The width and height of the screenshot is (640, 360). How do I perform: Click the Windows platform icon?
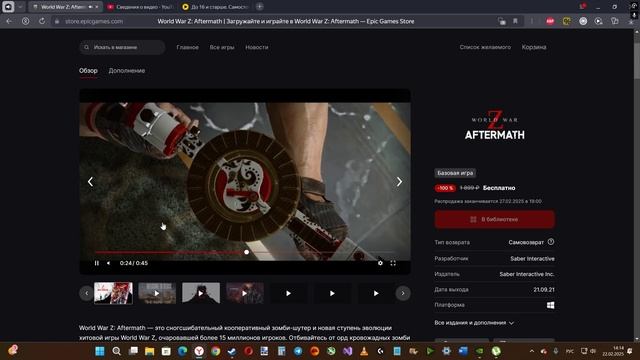coord(550,305)
